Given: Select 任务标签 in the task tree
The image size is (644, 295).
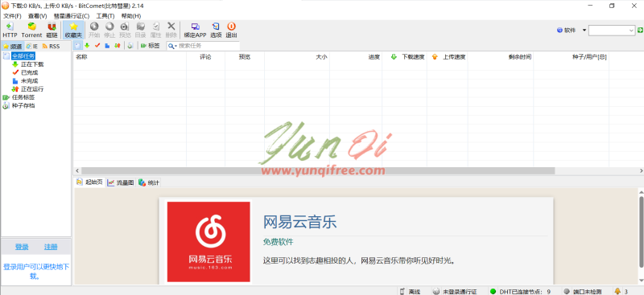Looking at the screenshot, I should coord(23,97).
